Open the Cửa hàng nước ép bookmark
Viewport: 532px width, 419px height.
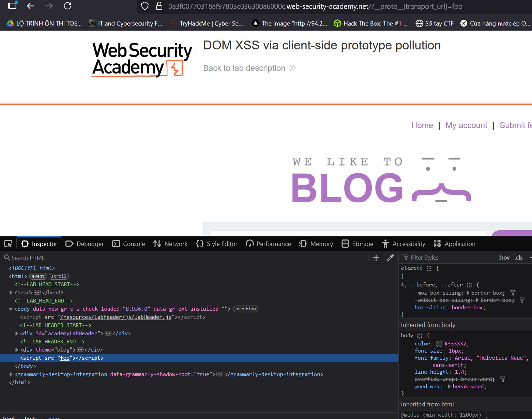[x=495, y=23]
